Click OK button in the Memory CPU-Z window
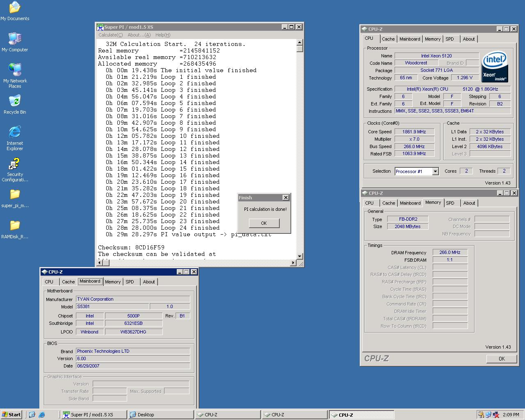The height and width of the screenshot is (420, 525). tap(502, 358)
